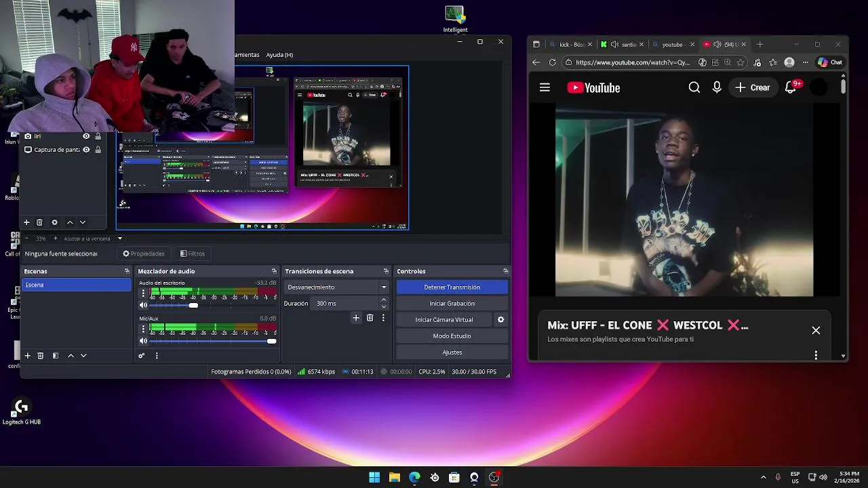Refresh the Edge browser page
This screenshot has height=488, width=868.
[552, 62]
